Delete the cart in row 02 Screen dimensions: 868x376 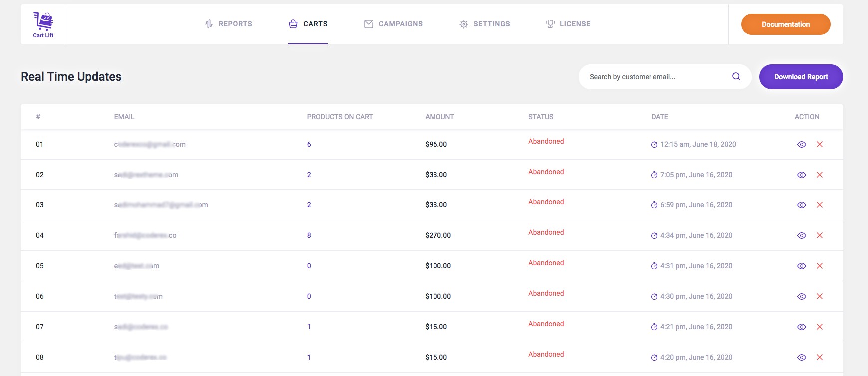pyautogui.click(x=820, y=175)
